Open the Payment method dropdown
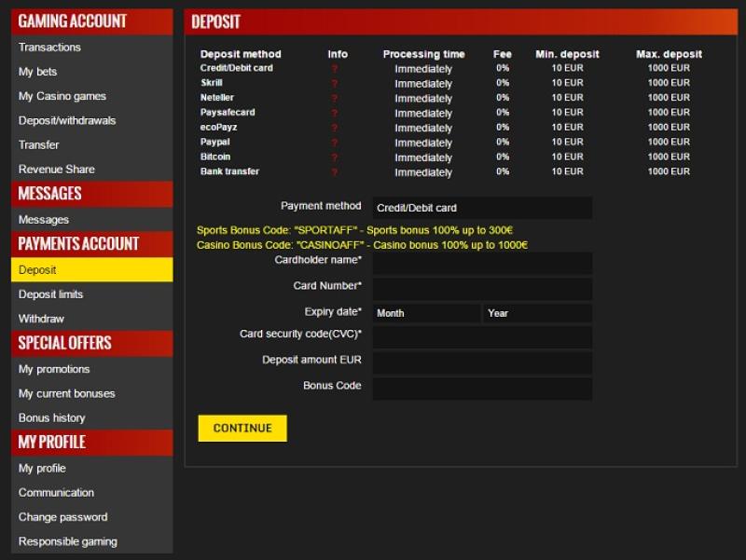Screen dimensions: 746x560 (x=482, y=208)
